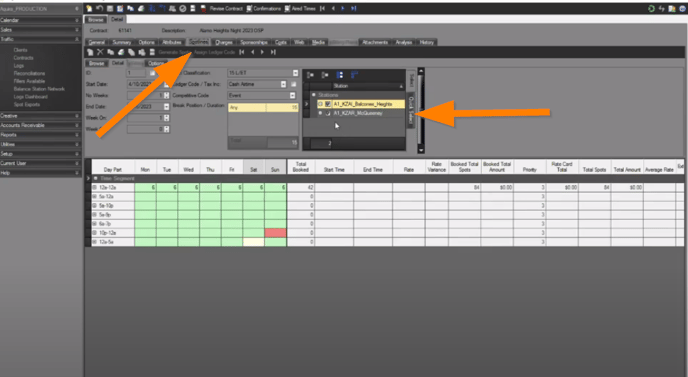Go to first record in spotlines toolbar

[242, 52]
